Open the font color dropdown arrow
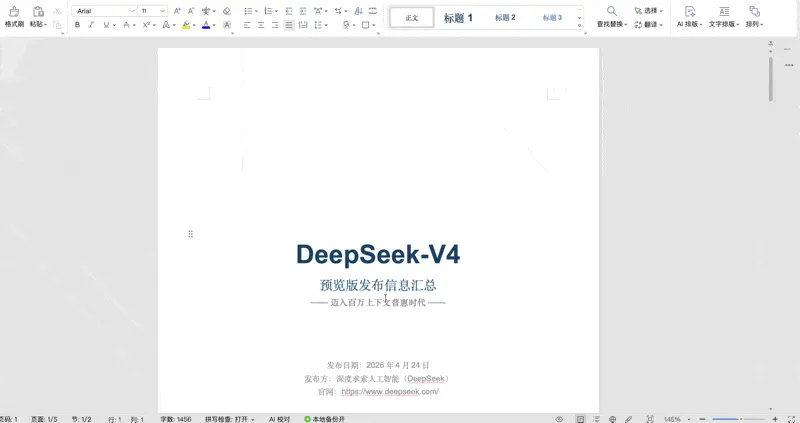This screenshot has width=800, height=423. (214, 25)
